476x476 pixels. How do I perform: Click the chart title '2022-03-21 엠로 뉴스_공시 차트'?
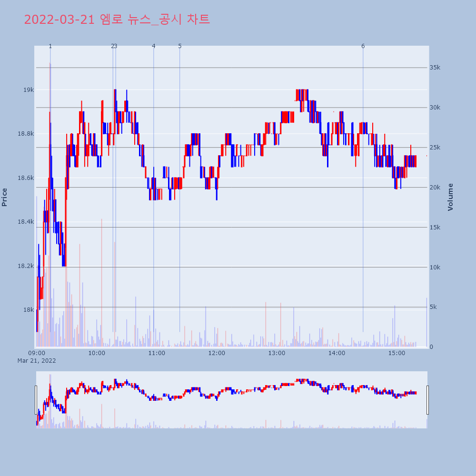click(x=117, y=20)
